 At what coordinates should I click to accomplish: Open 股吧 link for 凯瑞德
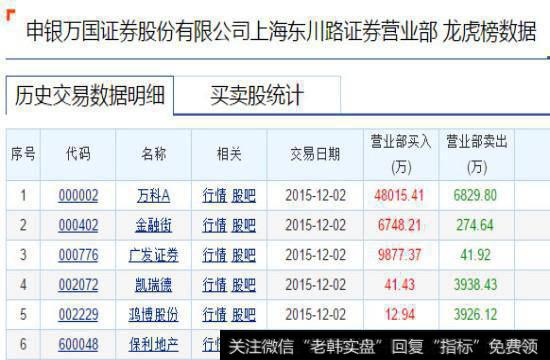(243, 285)
